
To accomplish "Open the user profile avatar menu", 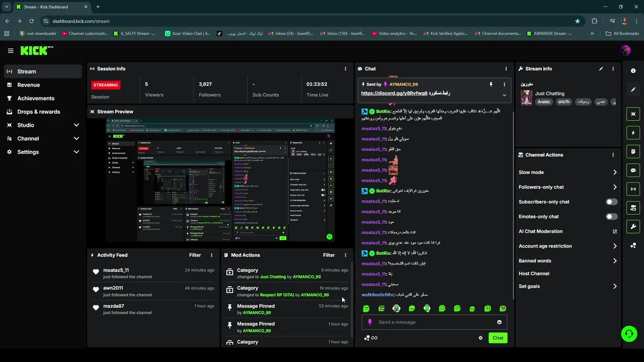I will [x=625, y=50].
